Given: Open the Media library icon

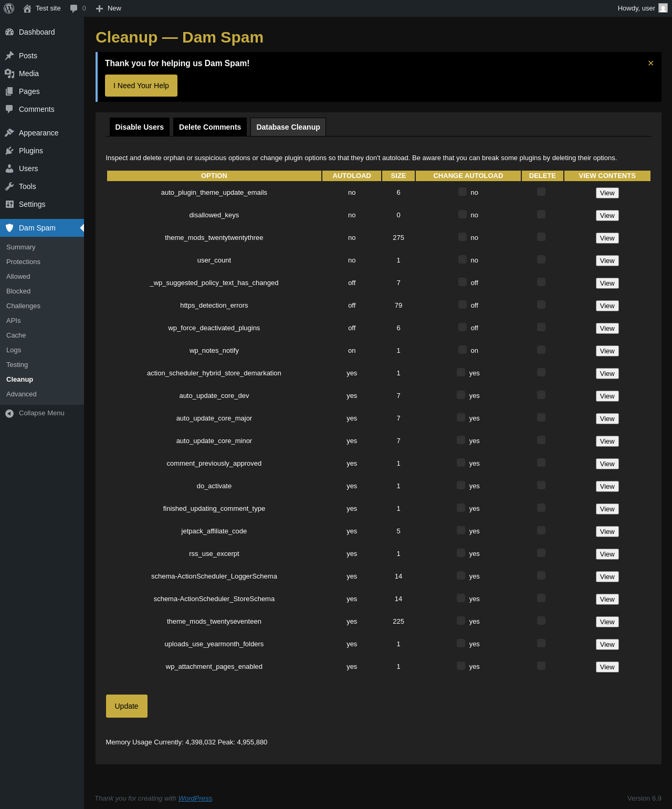Looking at the screenshot, I should [9, 73].
